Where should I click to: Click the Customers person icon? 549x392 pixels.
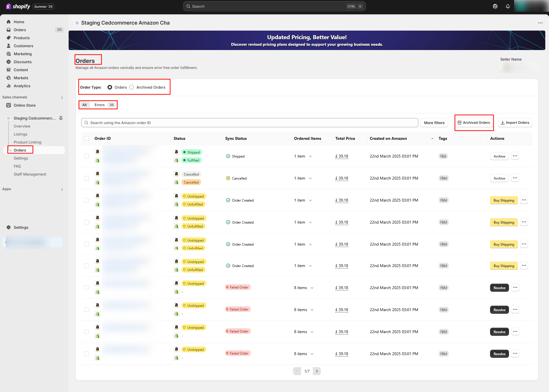[x=9, y=46]
